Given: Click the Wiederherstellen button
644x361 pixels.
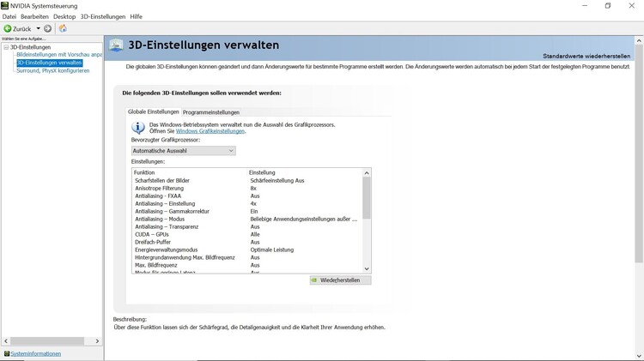Looking at the screenshot, I should click(341, 280).
